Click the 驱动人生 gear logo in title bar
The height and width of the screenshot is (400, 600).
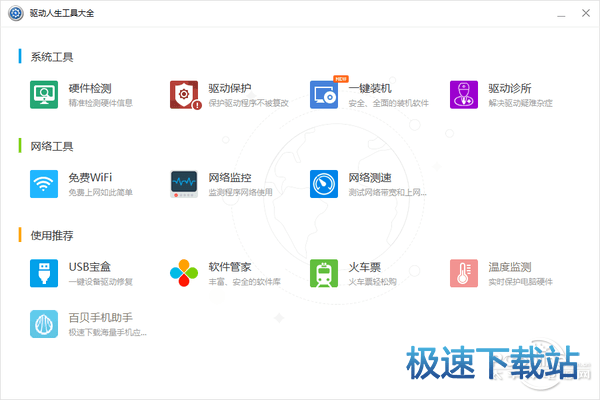(16, 13)
